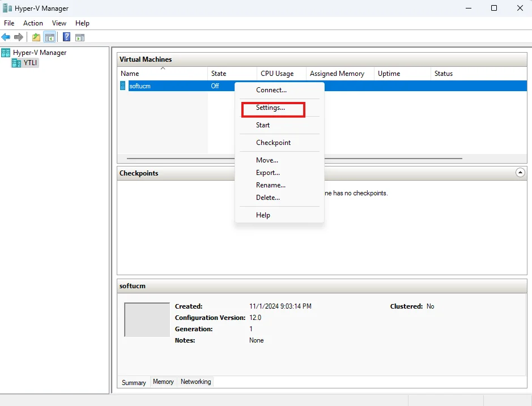Open the Help menu in menu bar
The height and width of the screenshot is (406, 532).
[x=82, y=23]
